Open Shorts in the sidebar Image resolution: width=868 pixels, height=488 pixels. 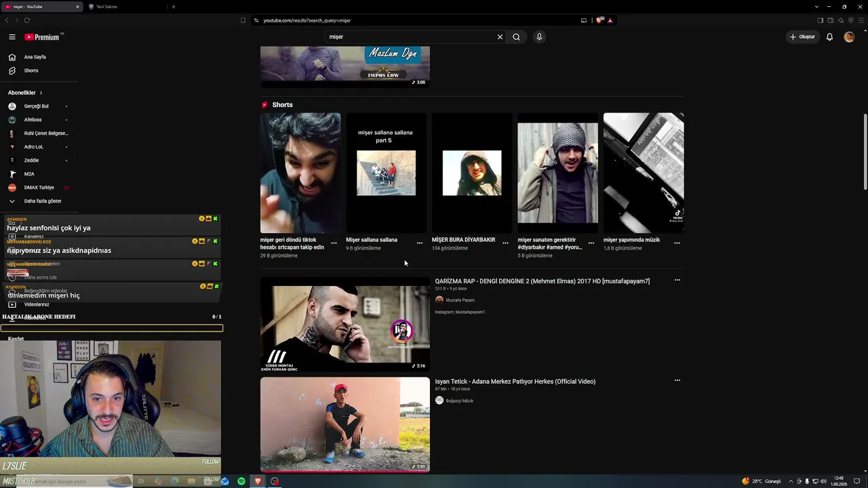click(x=31, y=70)
